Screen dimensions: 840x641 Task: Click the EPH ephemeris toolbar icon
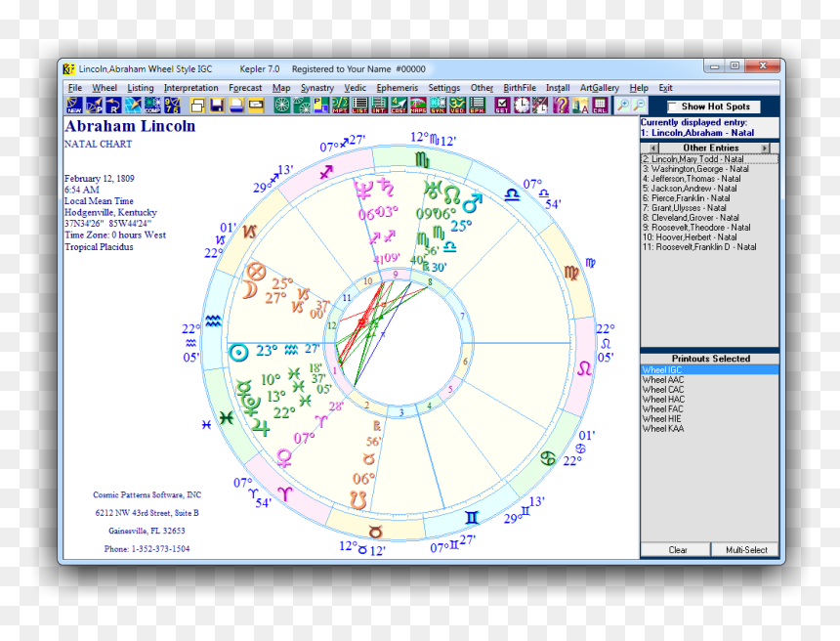477,106
